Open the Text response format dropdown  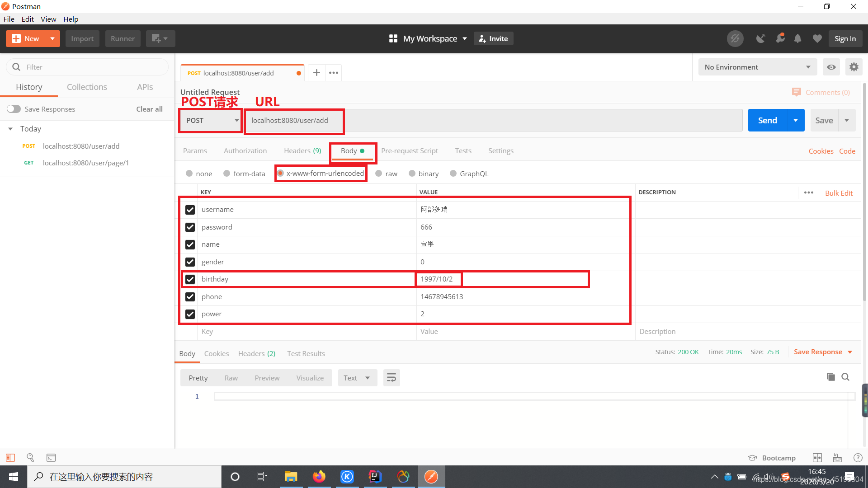coord(357,378)
